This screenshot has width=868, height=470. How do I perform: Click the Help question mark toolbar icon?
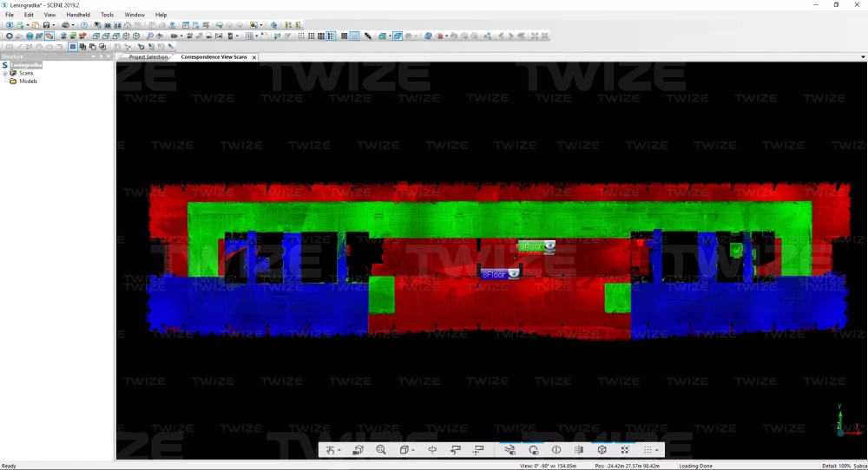pos(84,25)
